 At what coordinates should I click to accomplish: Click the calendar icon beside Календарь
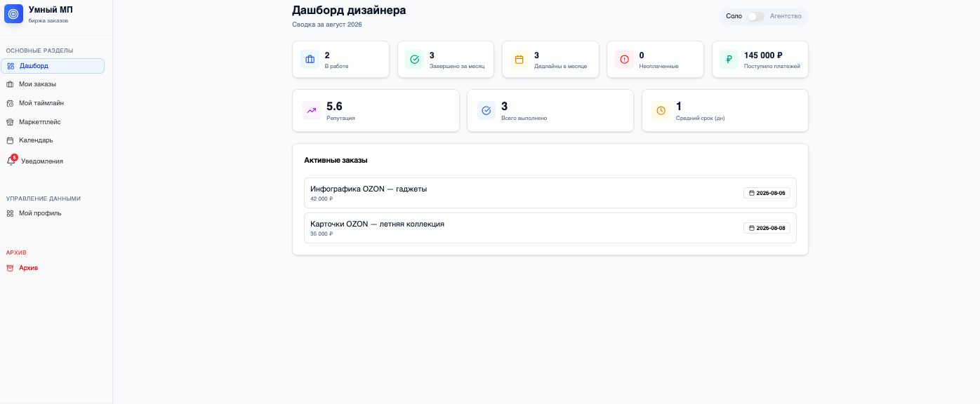[x=10, y=140]
